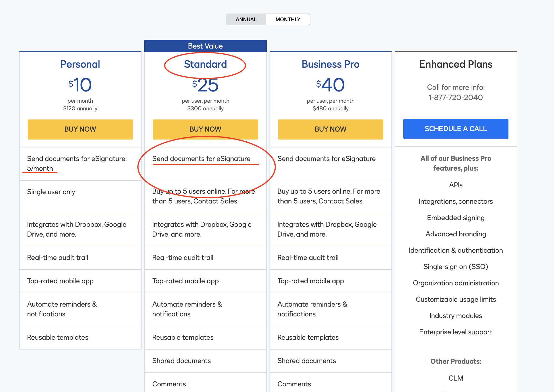The width and height of the screenshot is (554, 392).
Task: Select the Standard plan heading
Action: [205, 64]
